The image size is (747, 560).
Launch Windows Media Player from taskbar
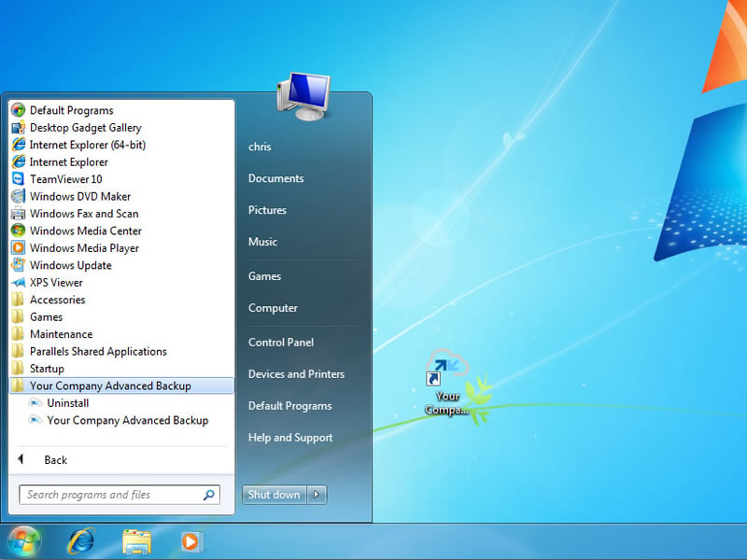tap(191, 542)
